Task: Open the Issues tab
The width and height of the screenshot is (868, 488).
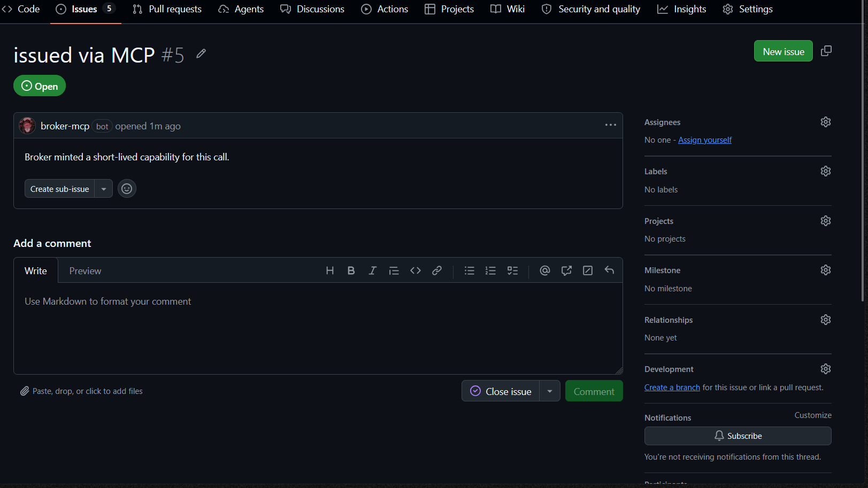Action: click(x=86, y=9)
